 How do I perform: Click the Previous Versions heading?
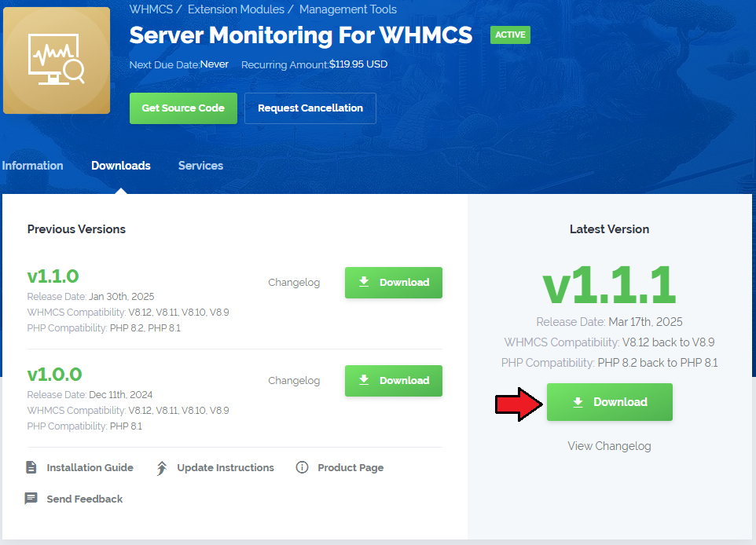[76, 229]
